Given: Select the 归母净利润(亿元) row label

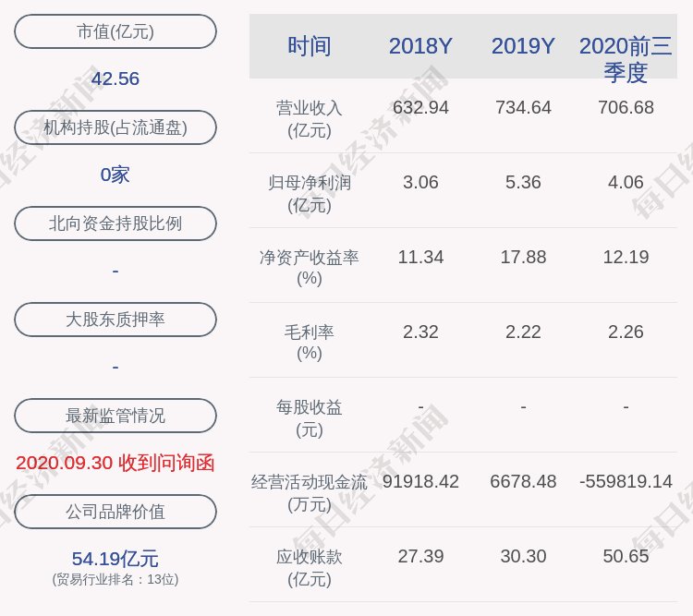Looking at the screenshot, I should [x=310, y=194].
